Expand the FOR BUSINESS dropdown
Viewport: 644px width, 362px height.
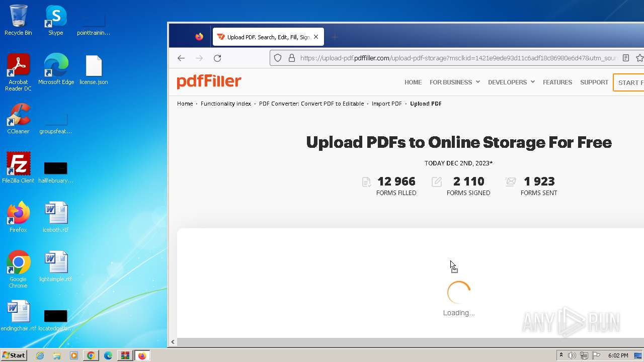click(x=455, y=82)
